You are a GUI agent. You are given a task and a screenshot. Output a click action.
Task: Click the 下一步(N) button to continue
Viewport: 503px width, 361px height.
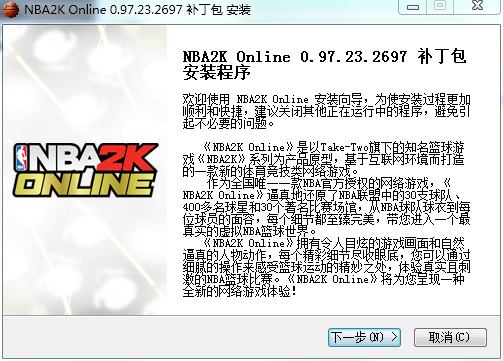click(364, 337)
